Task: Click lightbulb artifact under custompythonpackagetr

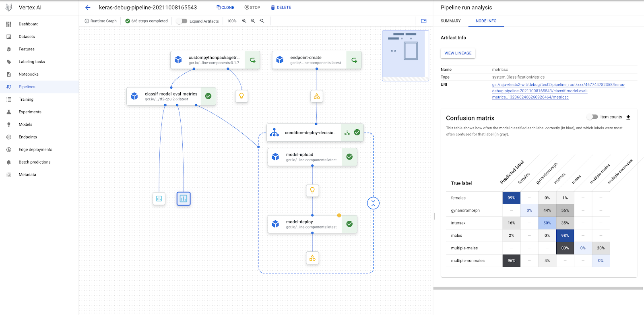Action: tap(242, 96)
